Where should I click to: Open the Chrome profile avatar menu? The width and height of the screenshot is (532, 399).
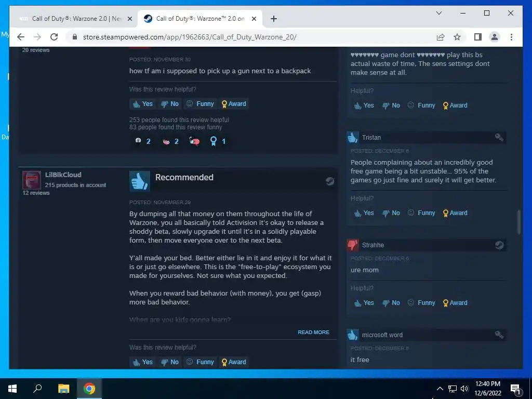pyautogui.click(x=495, y=37)
